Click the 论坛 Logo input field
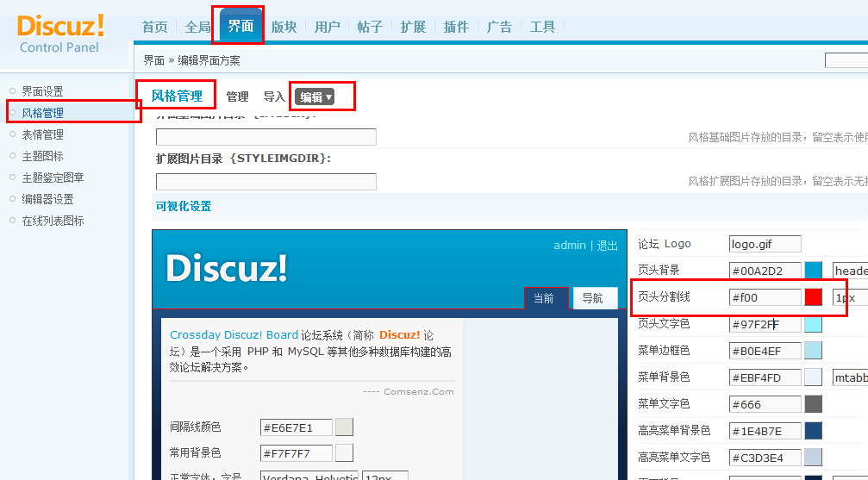This screenshot has height=480, width=868. click(765, 244)
